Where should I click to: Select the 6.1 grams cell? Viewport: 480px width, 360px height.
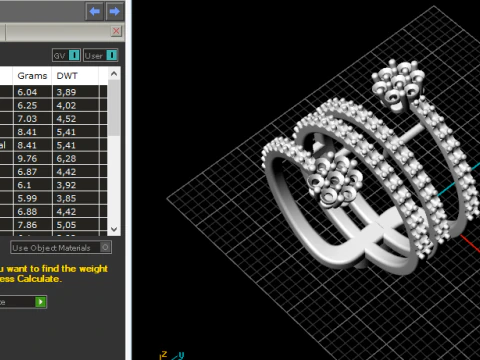tap(33, 185)
